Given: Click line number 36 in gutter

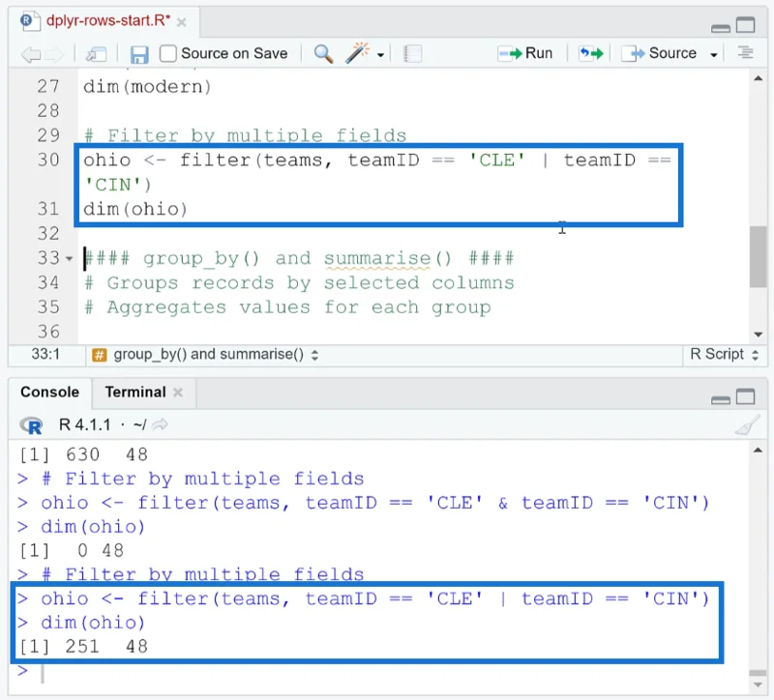Looking at the screenshot, I should coord(48,332).
